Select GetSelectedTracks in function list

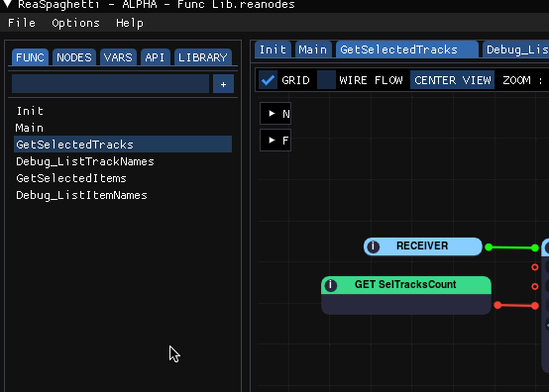pyautogui.click(x=123, y=145)
